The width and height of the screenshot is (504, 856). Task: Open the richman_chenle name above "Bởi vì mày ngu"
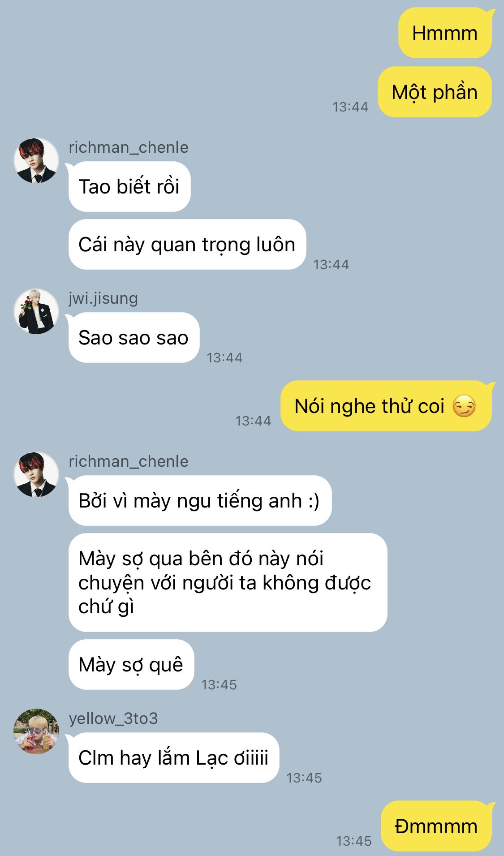coord(129,461)
